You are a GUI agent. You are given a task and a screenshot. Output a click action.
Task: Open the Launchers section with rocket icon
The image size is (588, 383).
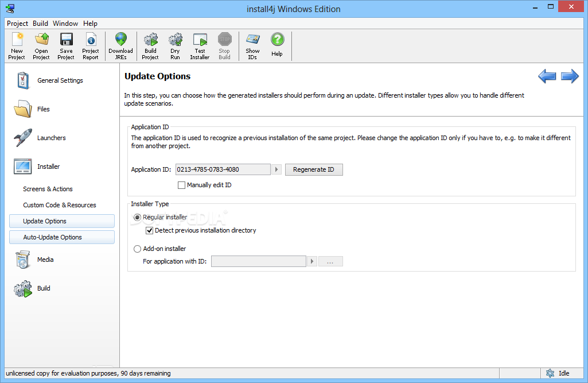coord(40,138)
